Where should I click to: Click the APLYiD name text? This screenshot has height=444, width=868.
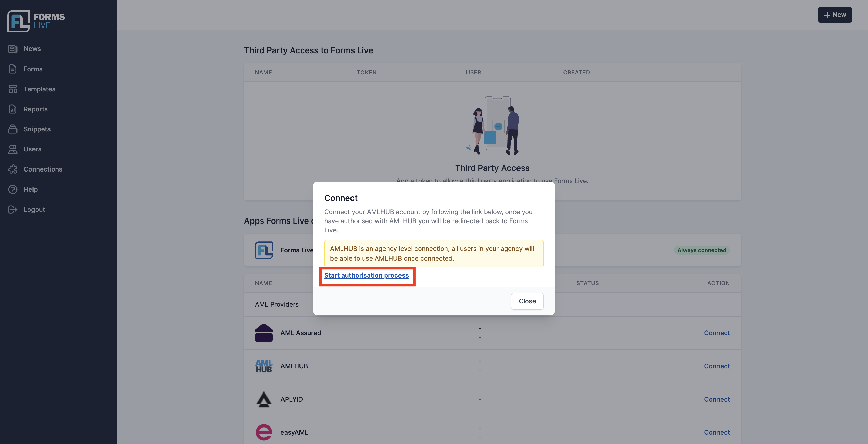click(x=291, y=399)
